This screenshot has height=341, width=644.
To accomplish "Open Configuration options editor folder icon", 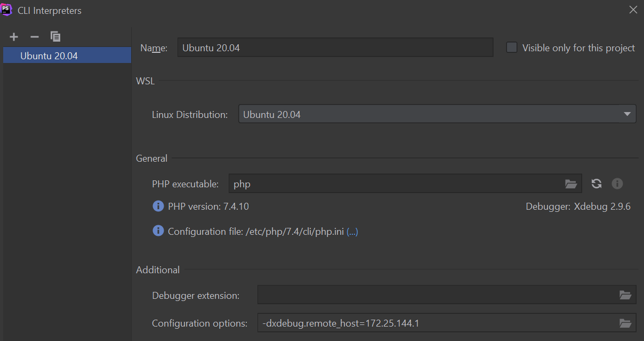I will pos(625,323).
